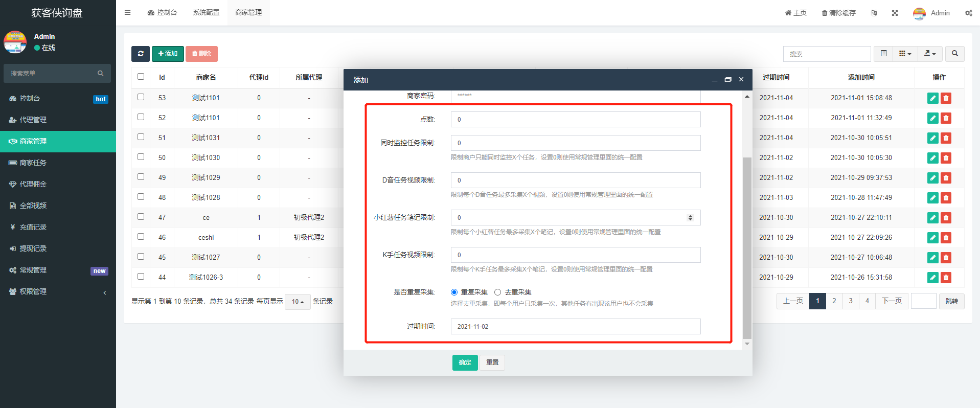The width and height of the screenshot is (980, 408).
Task: Select the 去重采集 radio option
Action: point(497,292)
